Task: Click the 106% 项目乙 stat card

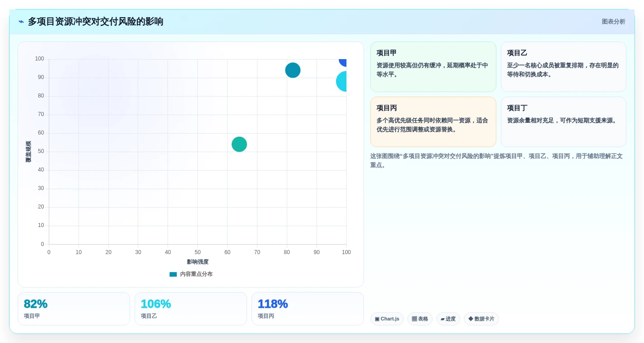Action: (191, 309)
